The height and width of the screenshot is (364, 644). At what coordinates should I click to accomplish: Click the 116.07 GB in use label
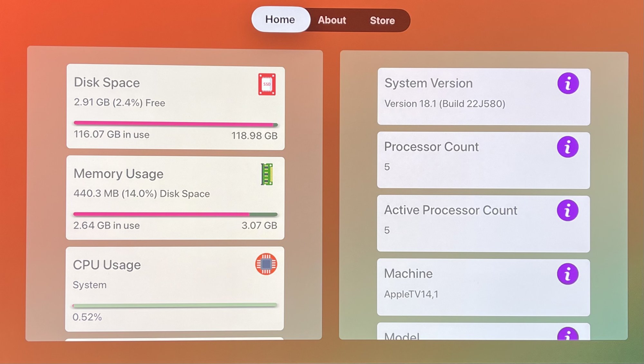111,134
